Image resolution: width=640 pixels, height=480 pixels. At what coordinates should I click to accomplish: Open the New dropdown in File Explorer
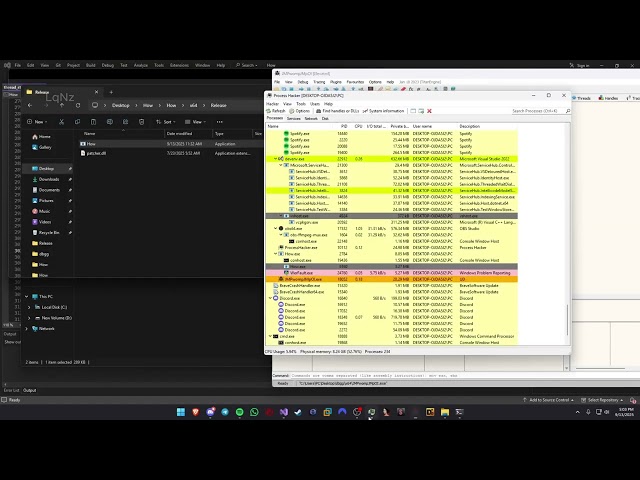(37, 122)
